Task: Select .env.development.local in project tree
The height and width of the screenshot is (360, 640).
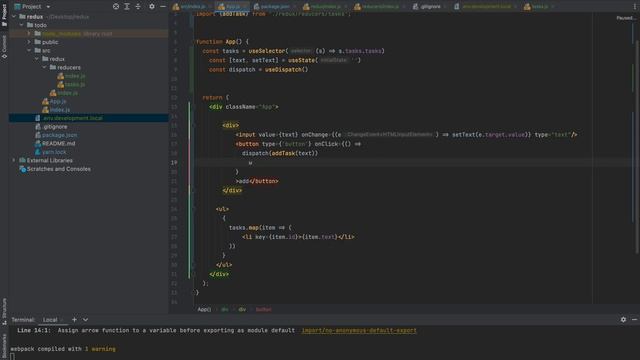Action: [x=73, y=118]
